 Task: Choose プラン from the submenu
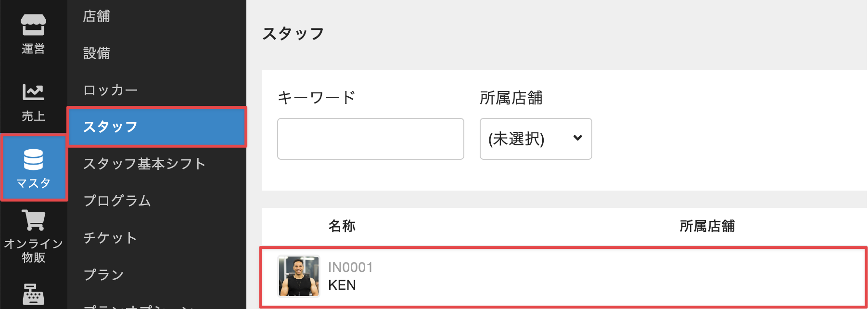tap(104, 274)
